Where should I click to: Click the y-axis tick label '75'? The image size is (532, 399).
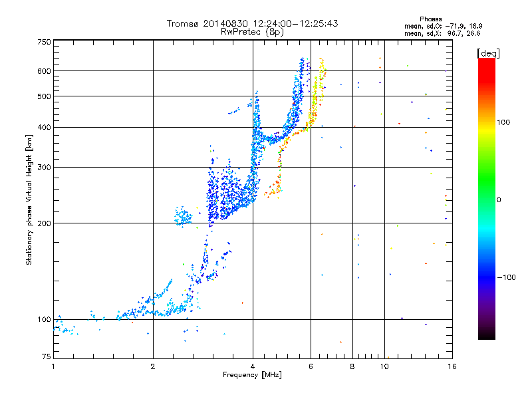pyautogui.click(x=47, y=356)
